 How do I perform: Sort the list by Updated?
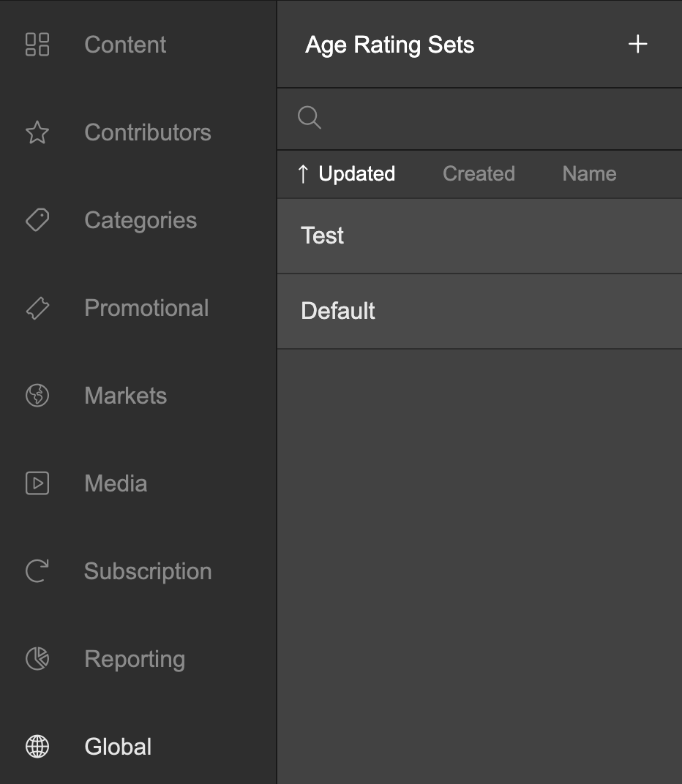pyautogui.click(x=357, y=174)
